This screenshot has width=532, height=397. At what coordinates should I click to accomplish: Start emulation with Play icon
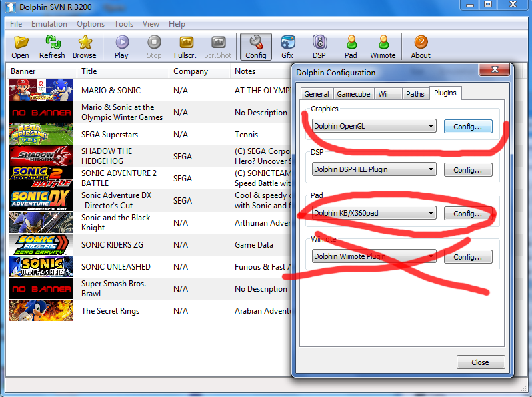122,47
